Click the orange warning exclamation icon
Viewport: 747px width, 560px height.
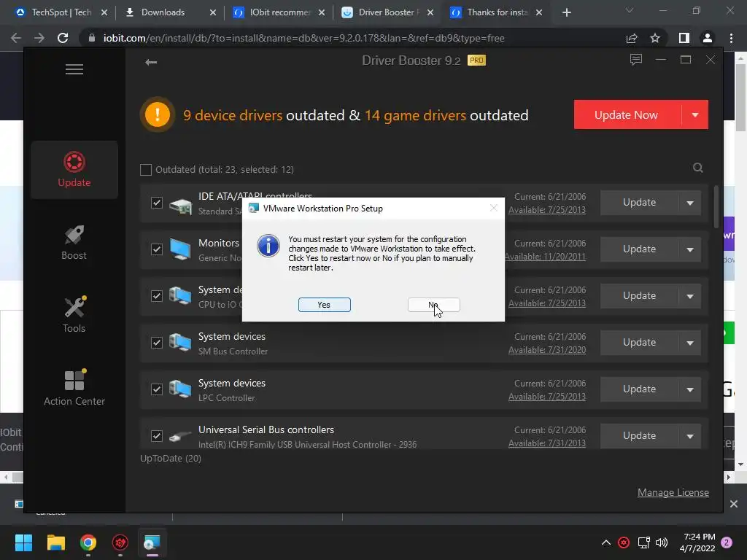[158, 114]
